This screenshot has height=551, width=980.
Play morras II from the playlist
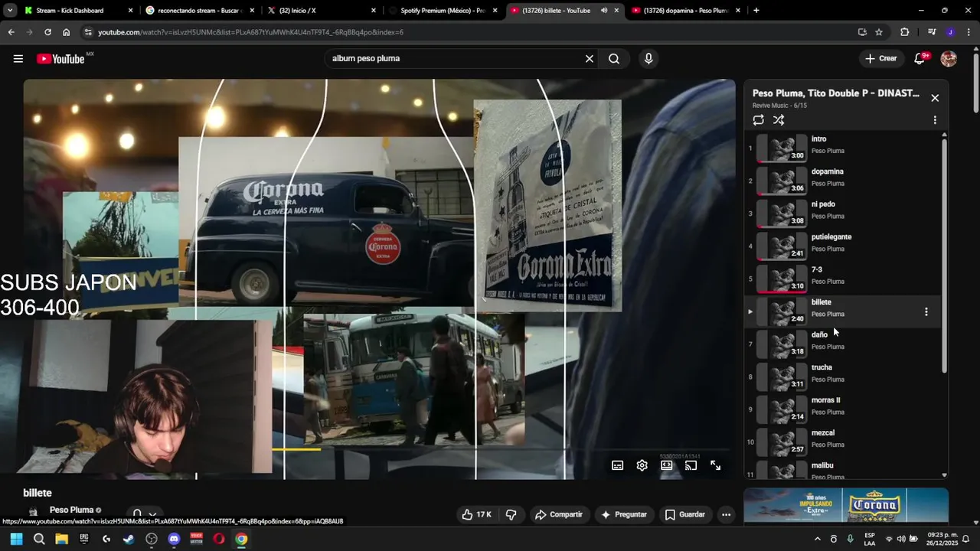click(842, 409)
